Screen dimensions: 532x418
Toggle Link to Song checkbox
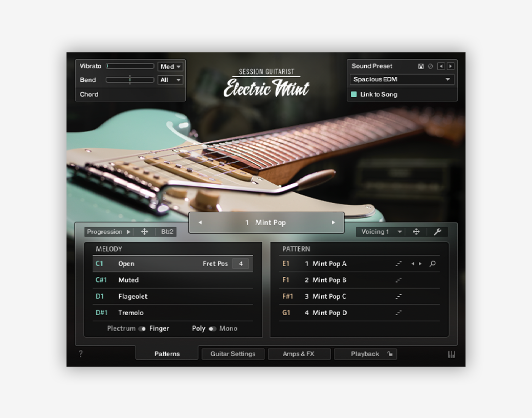coord(353,94)
